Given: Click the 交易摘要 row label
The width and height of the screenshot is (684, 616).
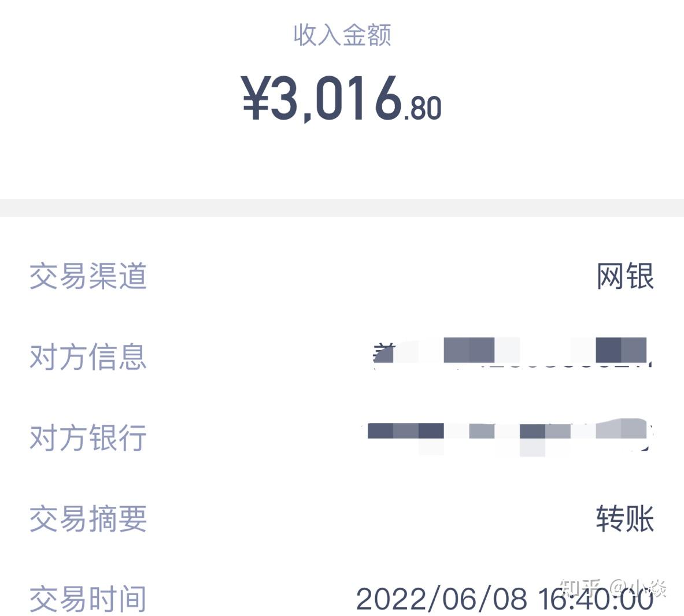Looking at the screenshot, I should point(88,518).
